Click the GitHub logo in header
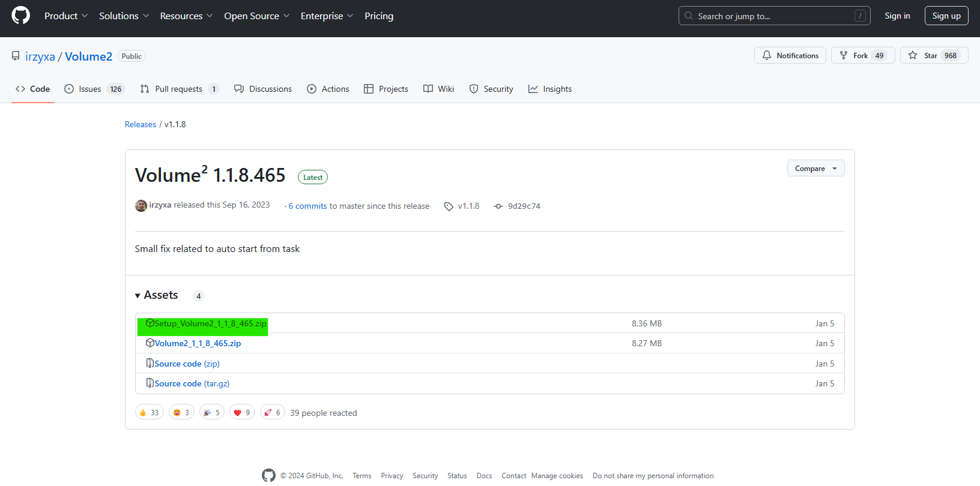Viewport: 980px width, 486px height. coord(20,16)
